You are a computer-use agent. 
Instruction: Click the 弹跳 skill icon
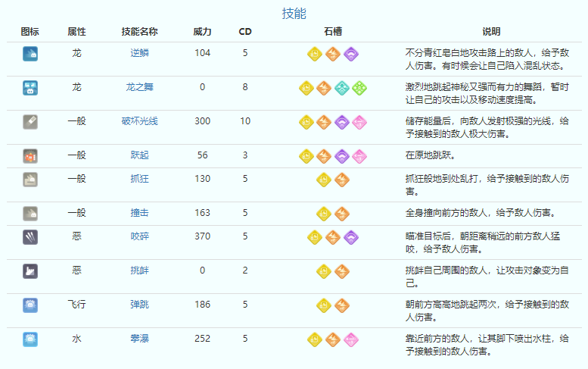[30, 305]
